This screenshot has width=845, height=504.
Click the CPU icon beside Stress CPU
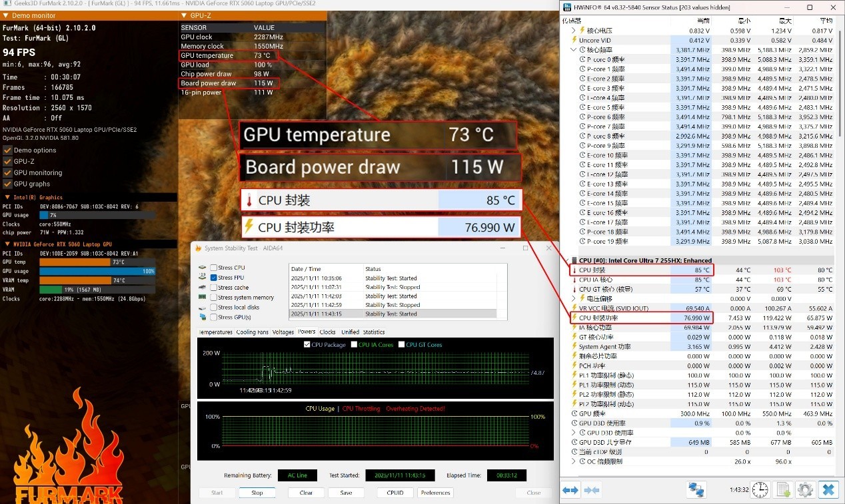pyautogui.click(x=202, y=268)
